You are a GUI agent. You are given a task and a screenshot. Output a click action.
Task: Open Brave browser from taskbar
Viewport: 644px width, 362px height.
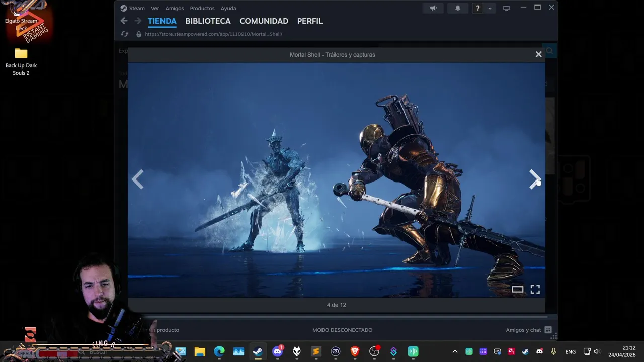click(355, 351)
